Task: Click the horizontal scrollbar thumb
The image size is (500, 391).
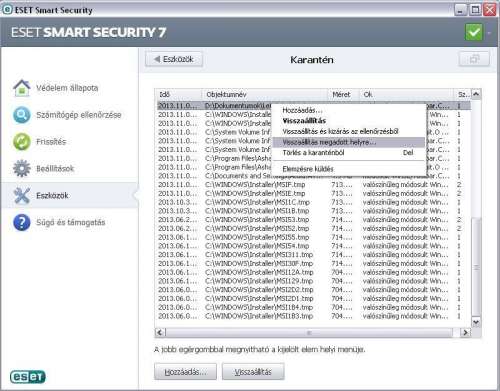Action: click(309, 332)
